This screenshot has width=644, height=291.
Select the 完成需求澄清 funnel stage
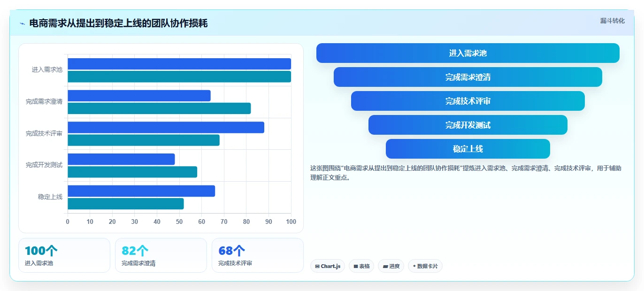click(x=468, y=77)
